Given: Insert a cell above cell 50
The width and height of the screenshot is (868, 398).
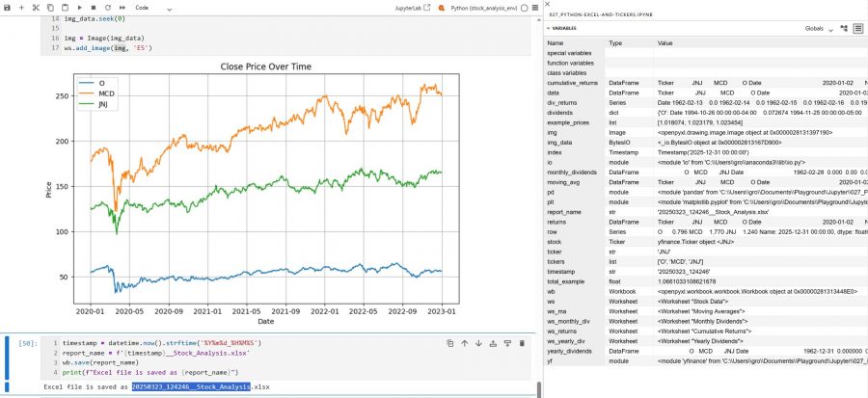Looking at the screenshot, I should pos(493,343).
